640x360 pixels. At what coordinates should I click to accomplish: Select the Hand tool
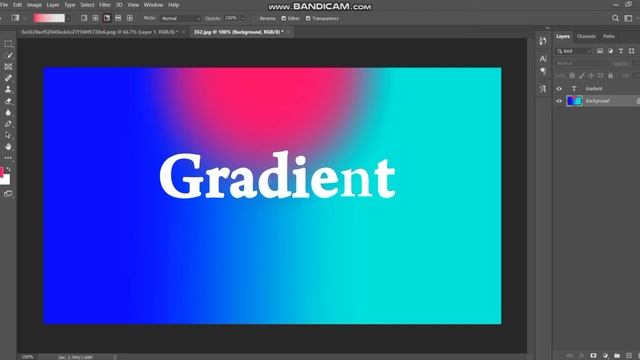click(8, 147)
